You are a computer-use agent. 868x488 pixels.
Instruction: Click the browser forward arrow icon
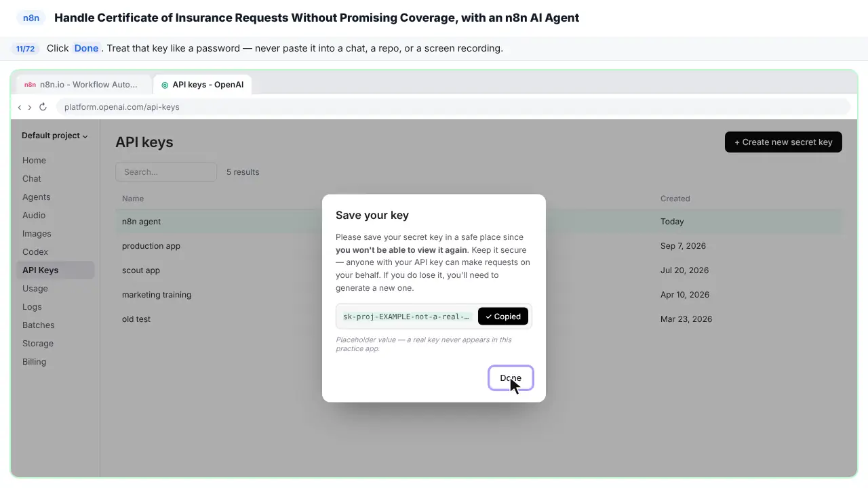[30, 107]
